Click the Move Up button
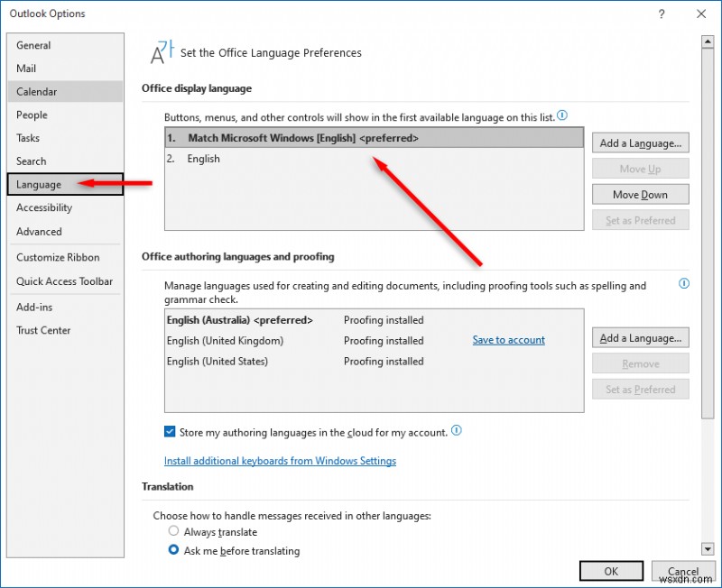Image resolution: width=722 pixels, height=588 pixels. [x=640, y=169]
